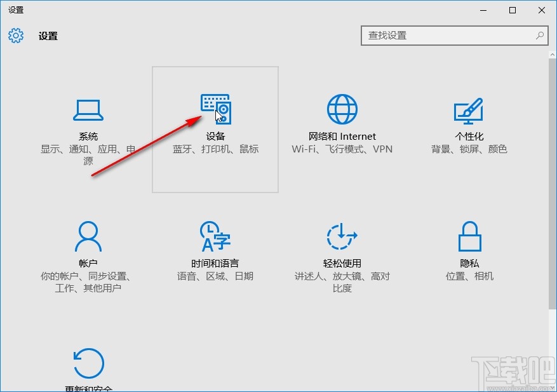The height and width of the screenshot is (392, 557).
Task: Open the 系统 (System) settings icon
Action: (x=89, y=109)
